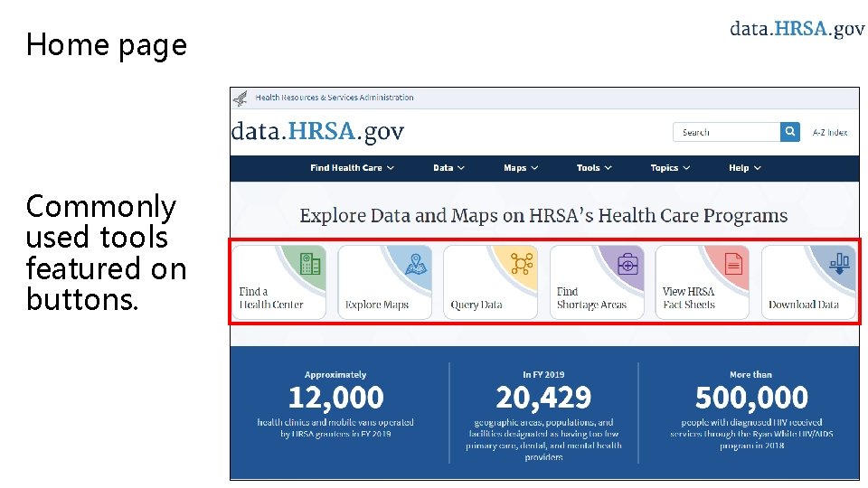Viewport: 868px width, 488px height.
Task: Click the 'Approximately' caption
Action: click(x=335, y=374)
